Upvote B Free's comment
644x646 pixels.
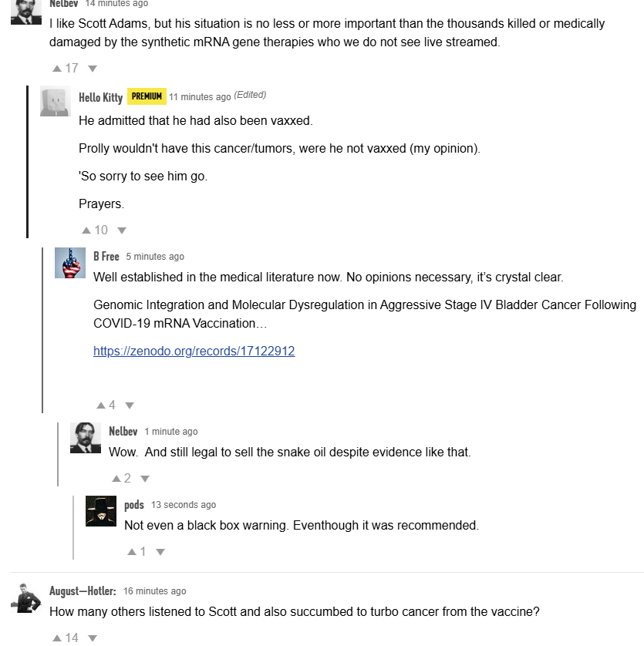tap(100, 405)
